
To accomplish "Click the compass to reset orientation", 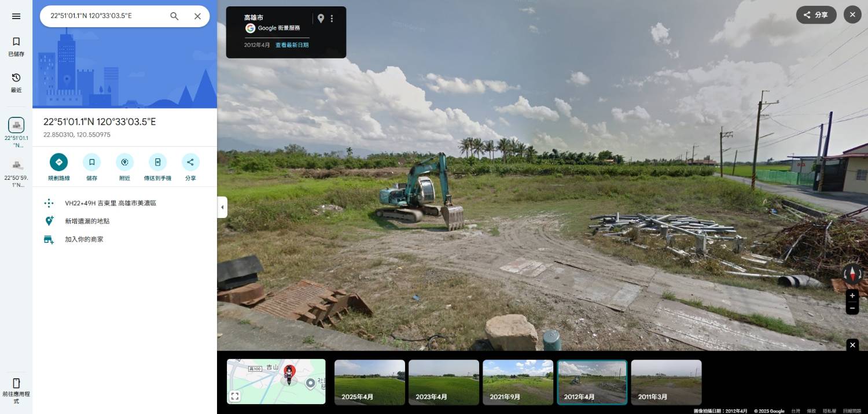I will pyautogui.click(x=852, y=273).
